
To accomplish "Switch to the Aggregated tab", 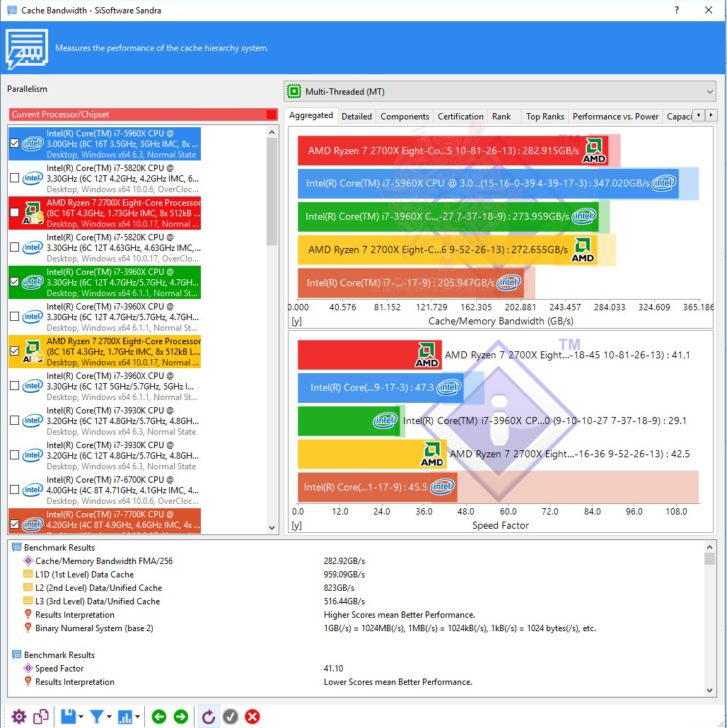I will [x=310, y=115].
